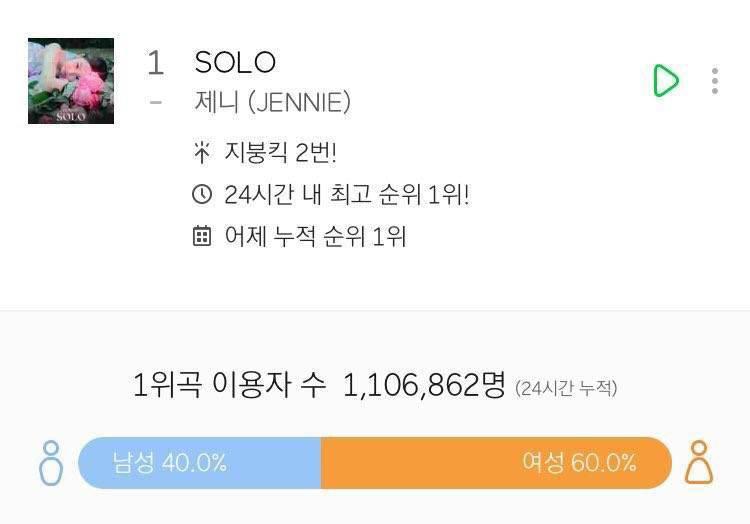Click the rank number 1
The image size is (750, 524).
click(x=155, y=63)
